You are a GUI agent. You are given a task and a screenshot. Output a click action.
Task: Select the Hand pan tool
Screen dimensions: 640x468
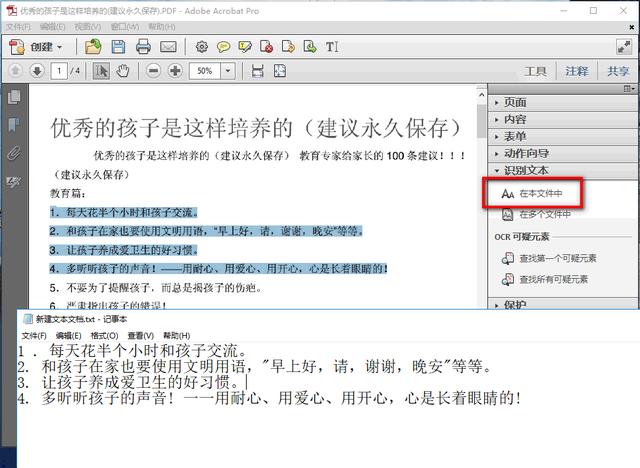coord(124,71)
